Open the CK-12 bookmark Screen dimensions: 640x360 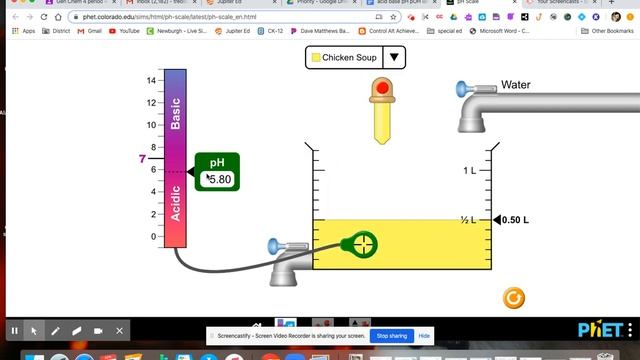pyautogui.click(x=270, y=31)
